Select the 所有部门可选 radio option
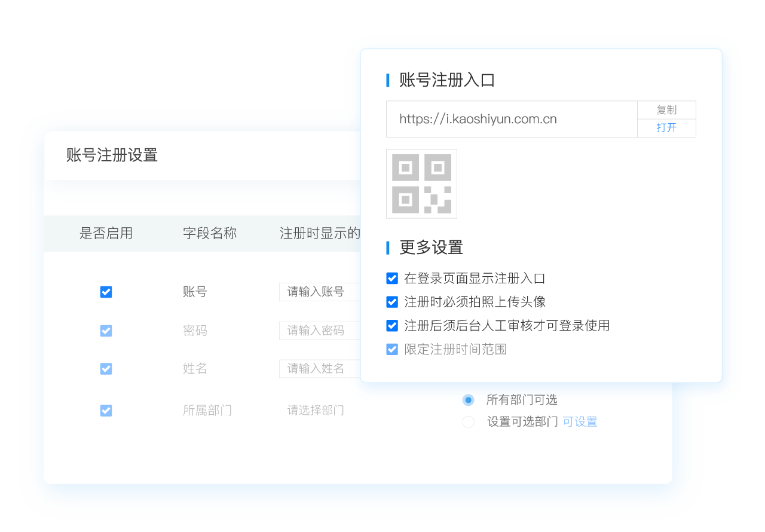765x532 pixels. pyautogui.click(x=469, y=400)
